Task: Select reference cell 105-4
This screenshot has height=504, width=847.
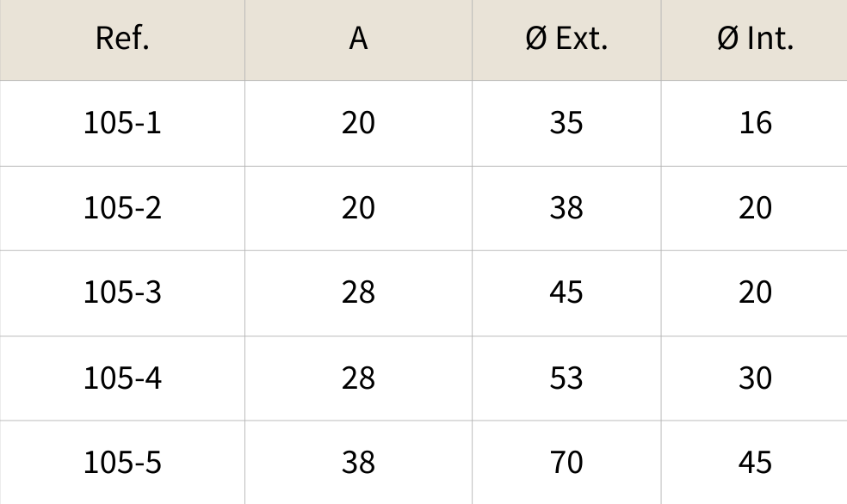Action: 122,378
